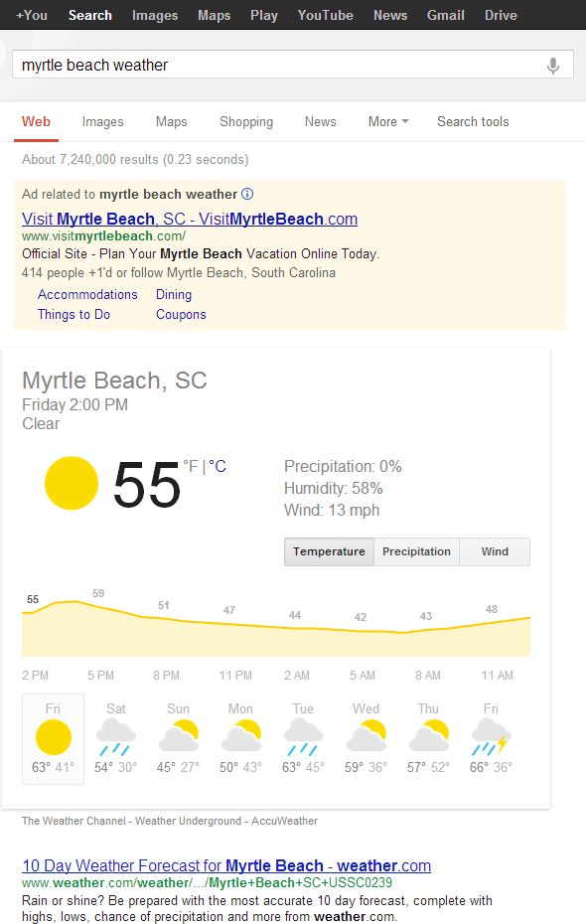Select the Wind view
586x924 pixels.
click(494, 551)
